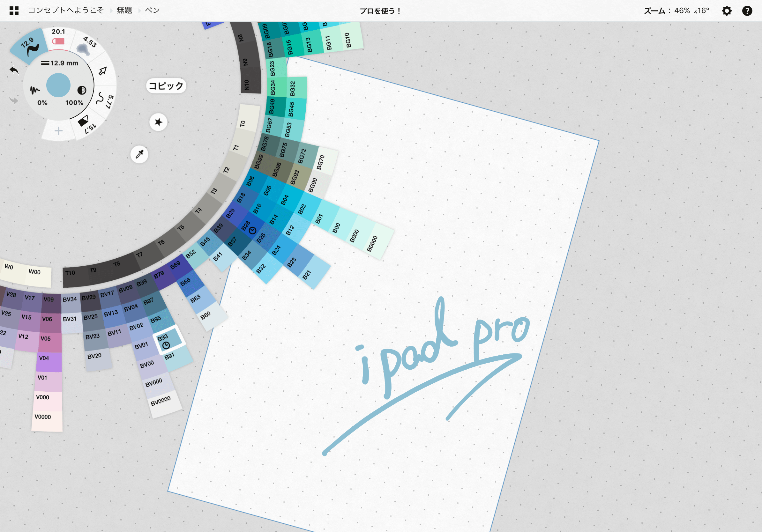Activate the selection arrow tool
Viewport: 762px width, 532px height.
tap(103, 71)
